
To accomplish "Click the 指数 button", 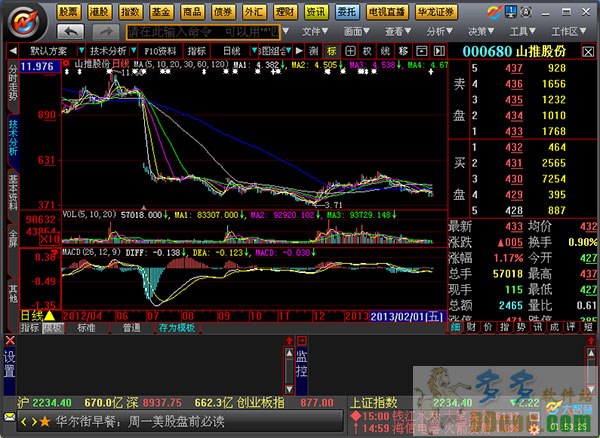I will coord(130,12).
